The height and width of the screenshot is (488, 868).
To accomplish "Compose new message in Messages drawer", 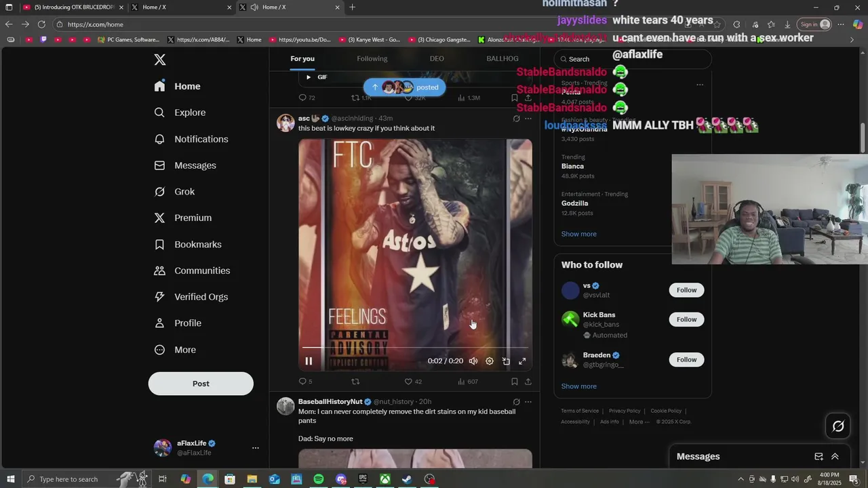I will (x=818, y=457).
